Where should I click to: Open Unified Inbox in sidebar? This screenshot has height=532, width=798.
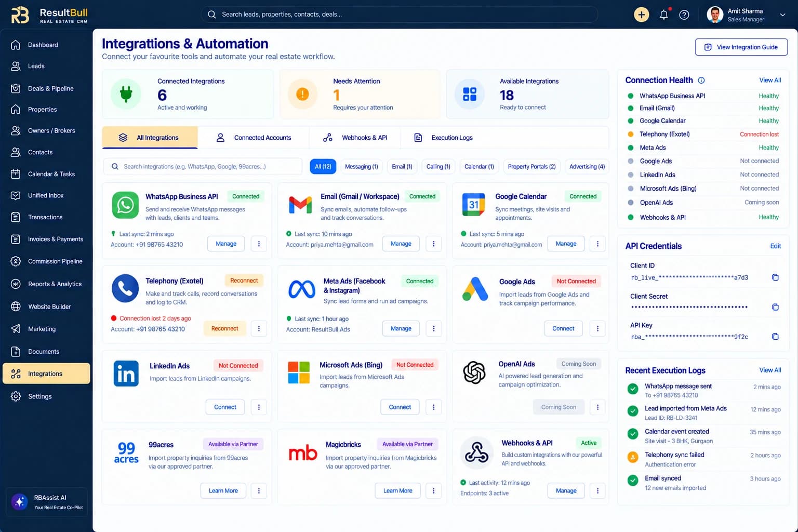point(46,195)
